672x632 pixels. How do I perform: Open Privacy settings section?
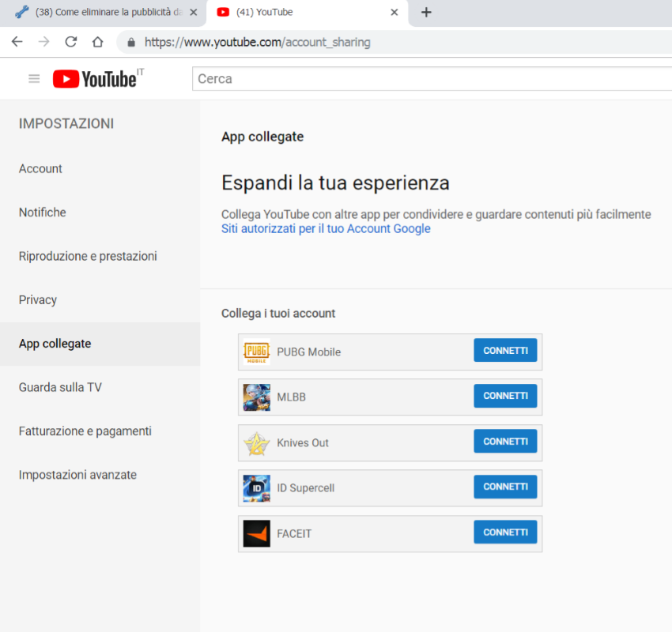[x=38, y=299]
